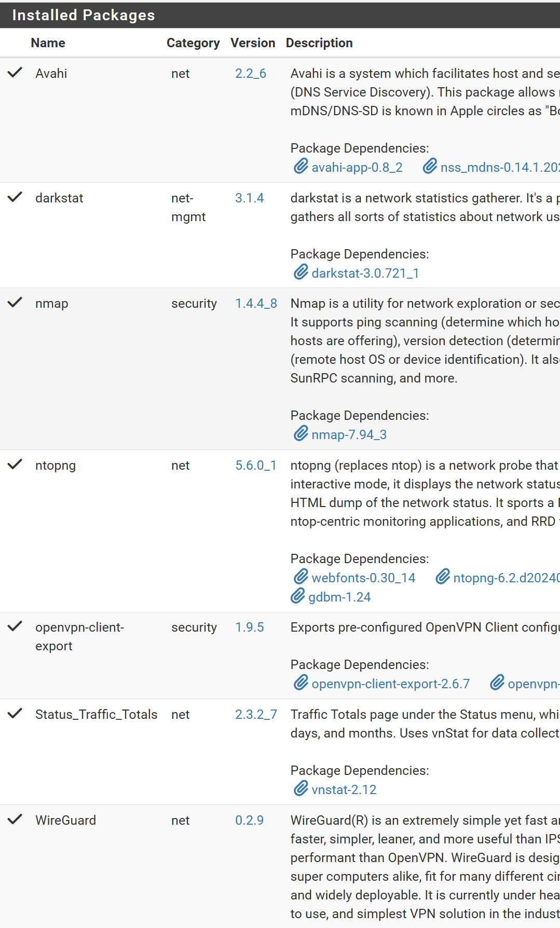Click the net-mgmt category of darkstat
This screenshot has width=560, height=928.
point(188,208)
